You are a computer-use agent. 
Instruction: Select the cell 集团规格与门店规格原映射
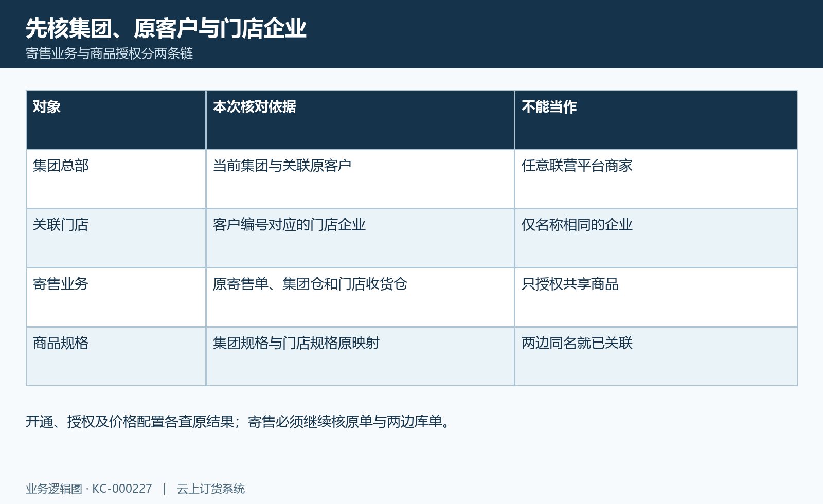point(360,356)
